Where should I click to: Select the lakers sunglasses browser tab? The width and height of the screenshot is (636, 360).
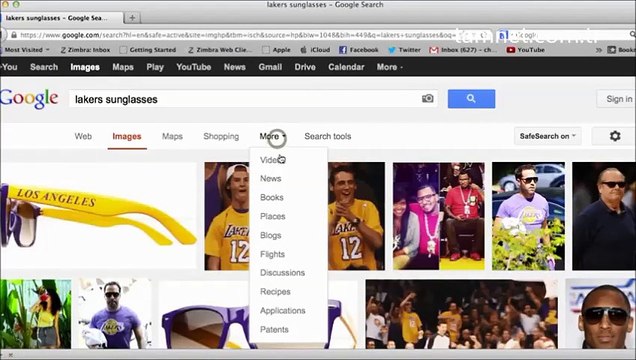coord(61,18)
